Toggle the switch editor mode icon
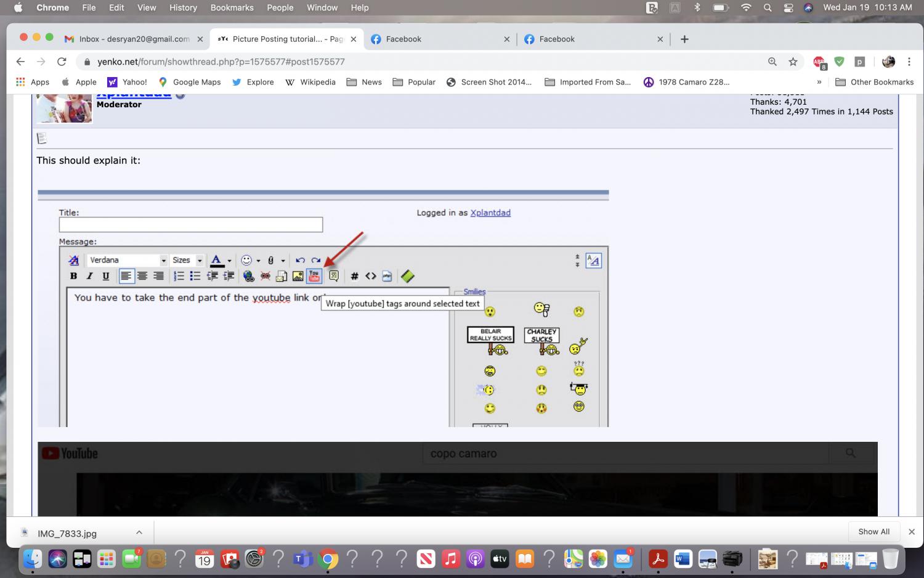924x578 pixels. (x=593, y=261)
